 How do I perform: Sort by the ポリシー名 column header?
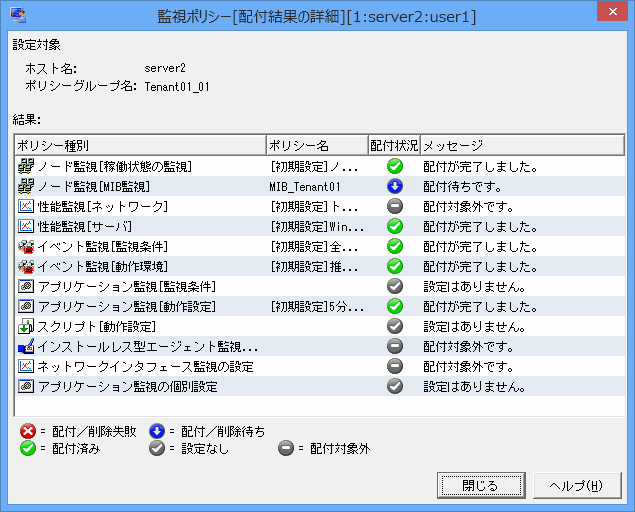(316, 145)
